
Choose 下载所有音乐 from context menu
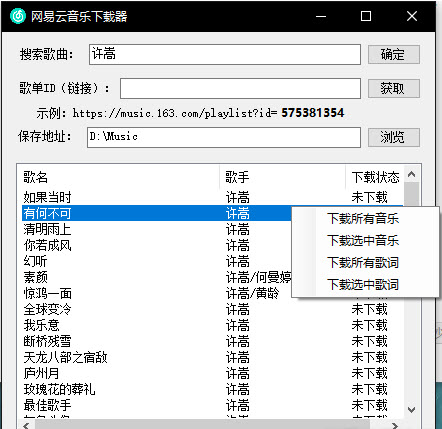[x=363, y=219]
